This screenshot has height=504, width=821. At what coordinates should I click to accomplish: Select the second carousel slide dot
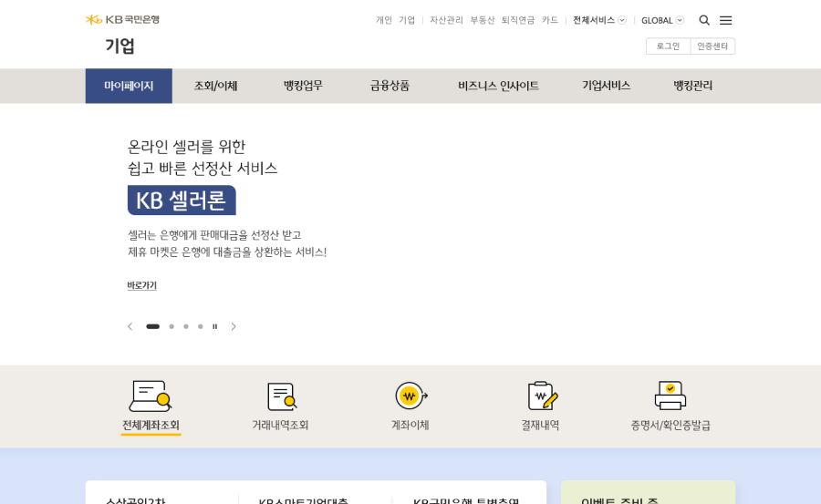coord(171,326)
